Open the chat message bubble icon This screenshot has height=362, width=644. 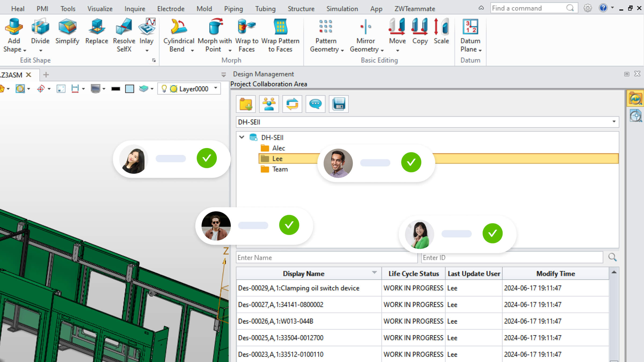(x=315, y=104)
